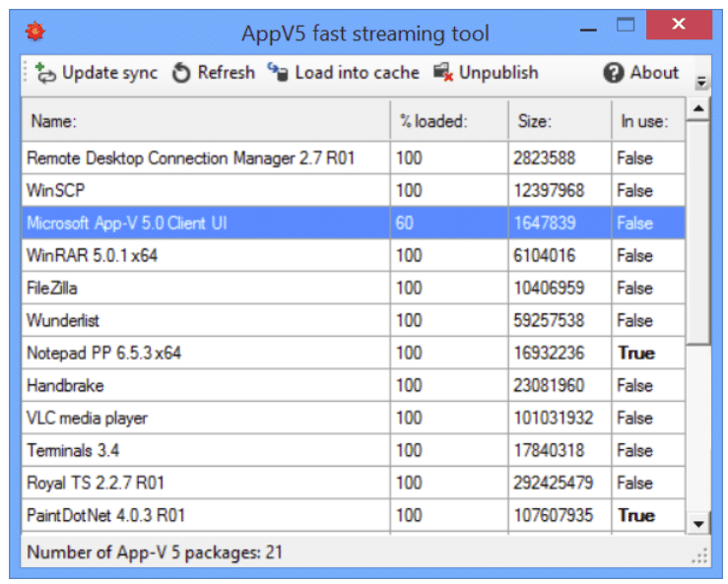Select the WinSCP row
This screenshot has height=584, width=728.
pos(354,191)
